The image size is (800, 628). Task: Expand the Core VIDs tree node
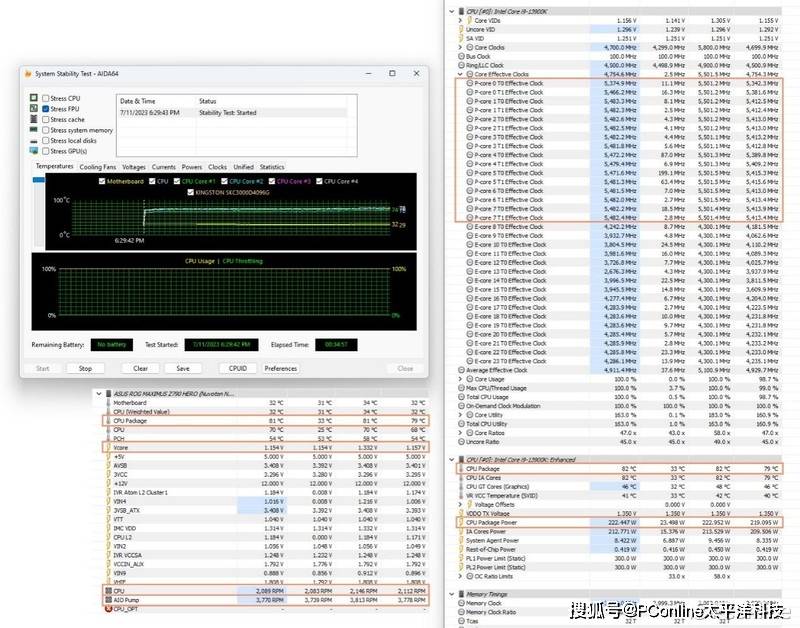point(460,20)
